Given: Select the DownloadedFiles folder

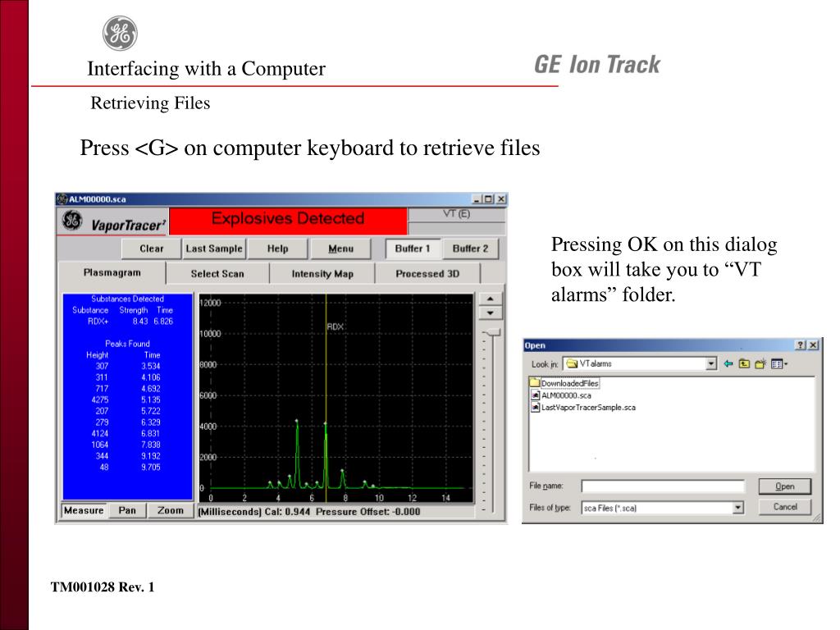Looking at the screenshot, I should 570,384.
